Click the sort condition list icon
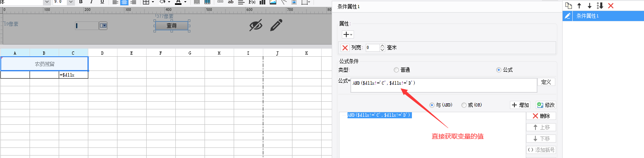 point(600,6)
